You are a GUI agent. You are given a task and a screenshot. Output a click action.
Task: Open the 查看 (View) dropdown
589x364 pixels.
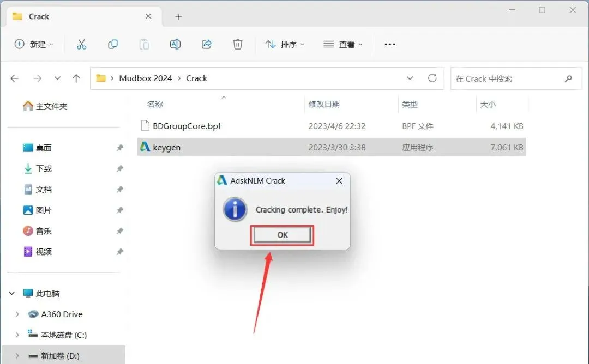point(343,44)
